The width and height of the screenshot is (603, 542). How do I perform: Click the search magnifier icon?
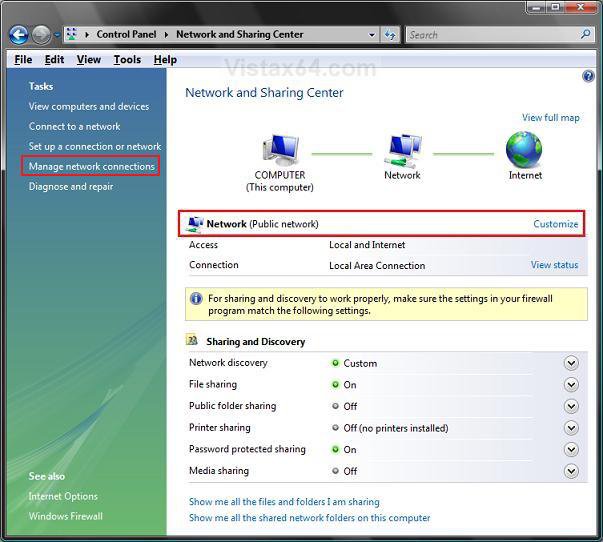point(586,35)
